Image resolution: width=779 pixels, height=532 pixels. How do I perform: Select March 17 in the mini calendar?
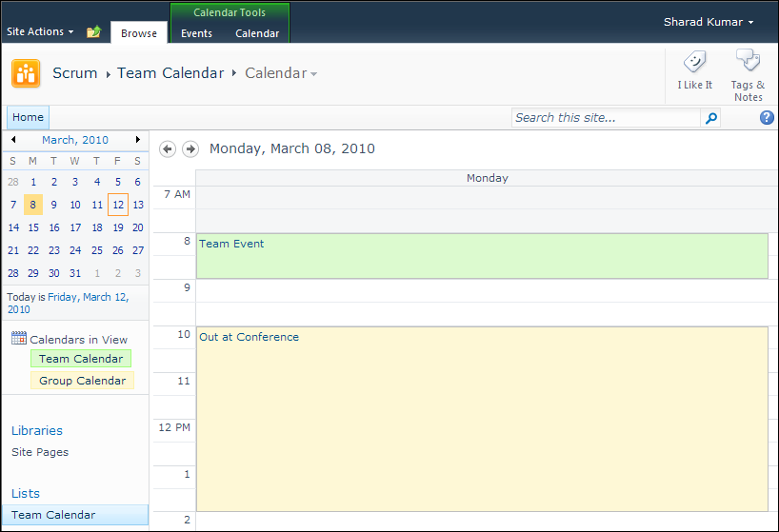coord(75,227)
